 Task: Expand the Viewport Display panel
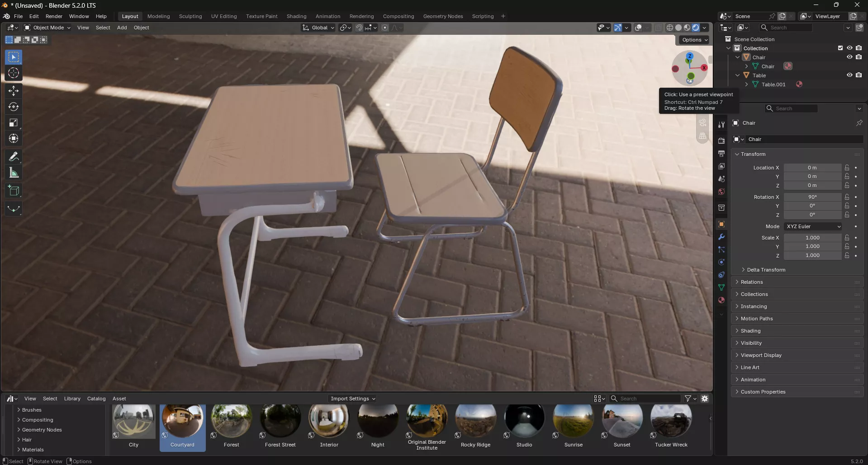click(x=797, y=355)
